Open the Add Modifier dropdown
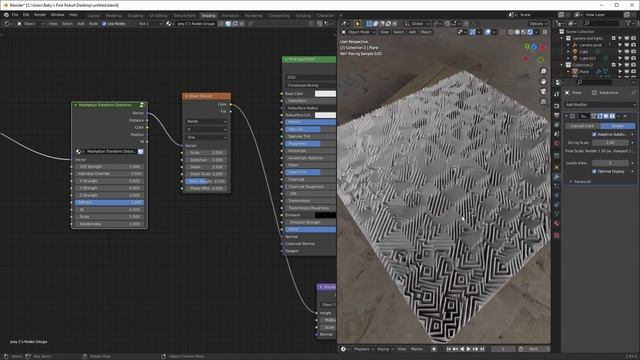Viewport: 640px width, 360px height. point(600,104)
